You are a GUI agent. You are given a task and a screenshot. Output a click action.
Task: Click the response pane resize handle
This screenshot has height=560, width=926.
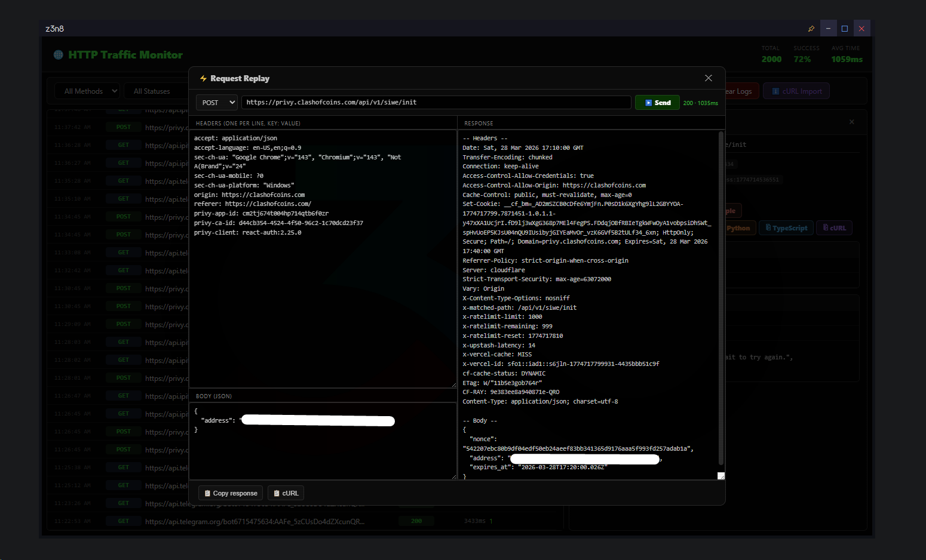point(721,476)
